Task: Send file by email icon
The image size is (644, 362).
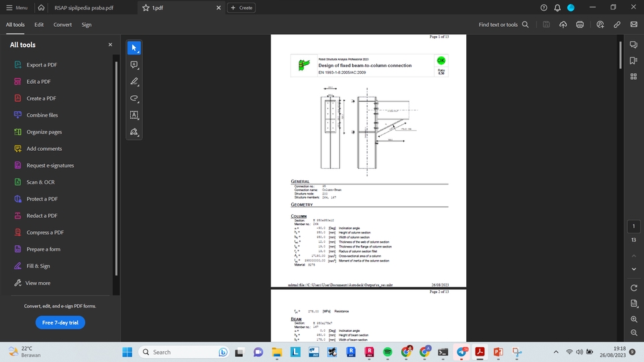Action: coord(634,25)
